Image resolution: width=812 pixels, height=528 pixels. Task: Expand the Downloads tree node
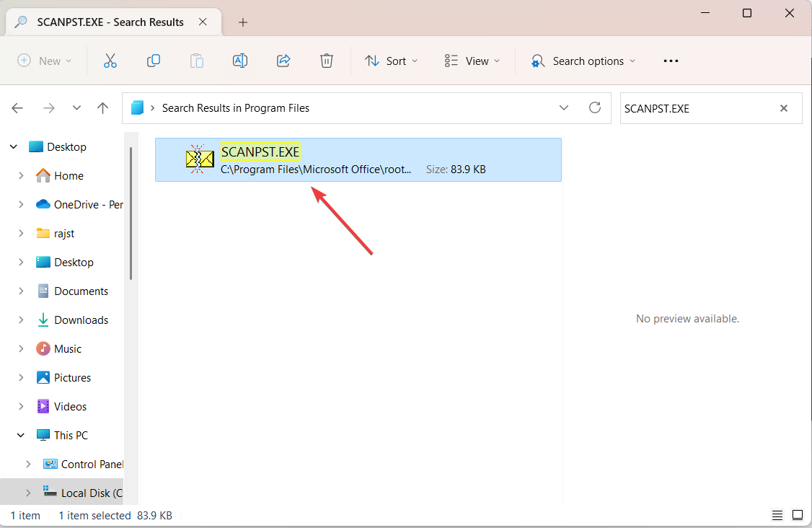pos(21,320)
